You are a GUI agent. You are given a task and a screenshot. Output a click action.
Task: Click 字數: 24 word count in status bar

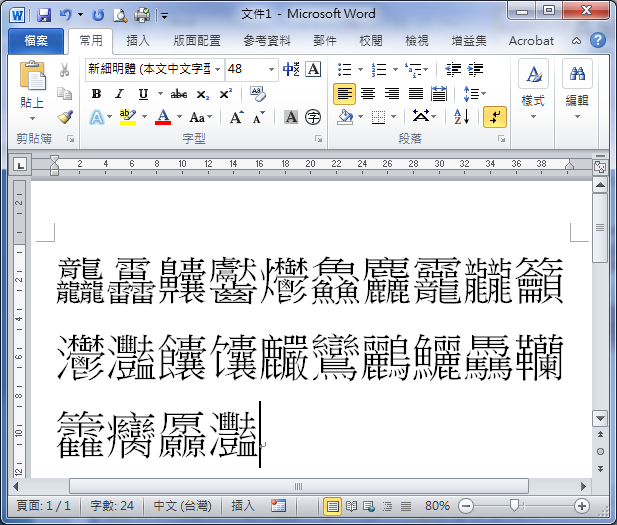(112, 505)
